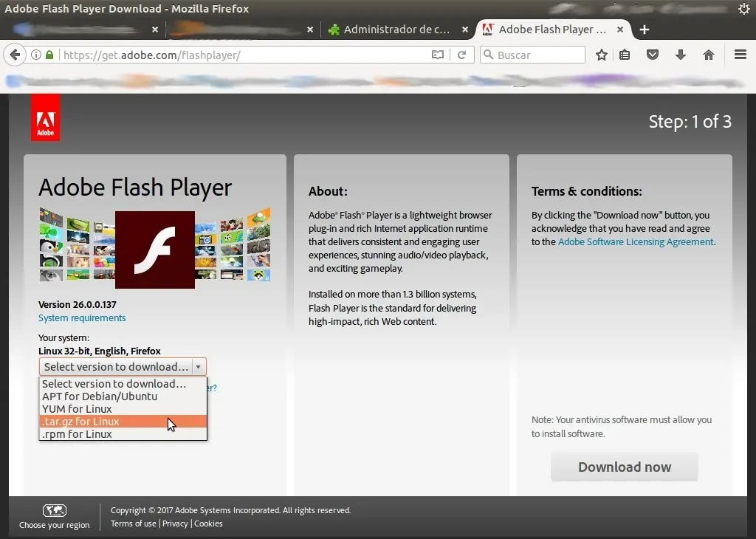Choose 'Select version to download…' list entry
Screen dimensions: 756x539
pos(123,384)
